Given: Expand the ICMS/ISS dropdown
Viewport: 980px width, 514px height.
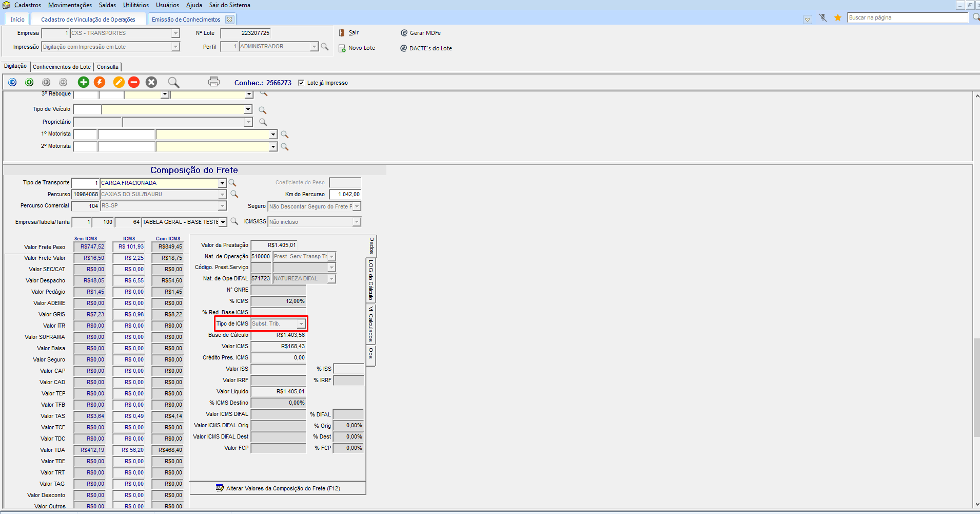Looking at the screenshot, I should click(x=357, y=222).
